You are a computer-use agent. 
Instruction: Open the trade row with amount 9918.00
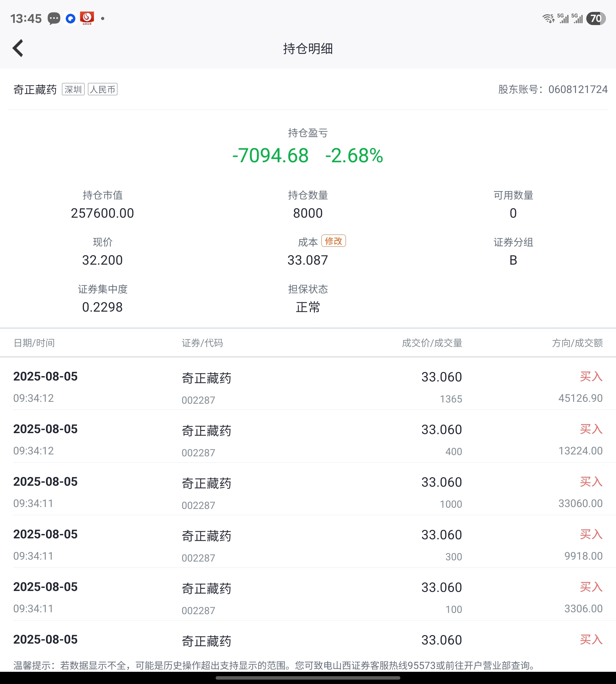308,542
